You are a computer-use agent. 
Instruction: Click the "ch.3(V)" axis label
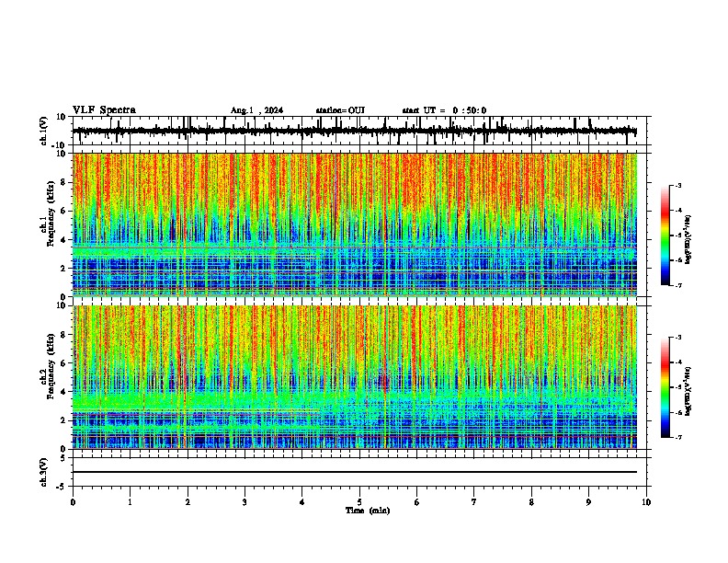[x=44, y=473]
